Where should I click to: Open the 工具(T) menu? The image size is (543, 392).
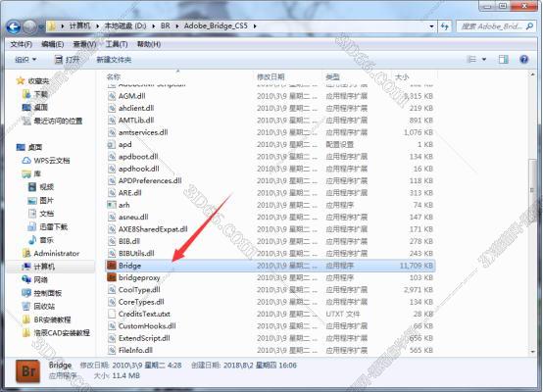click(x=117, y=44)
